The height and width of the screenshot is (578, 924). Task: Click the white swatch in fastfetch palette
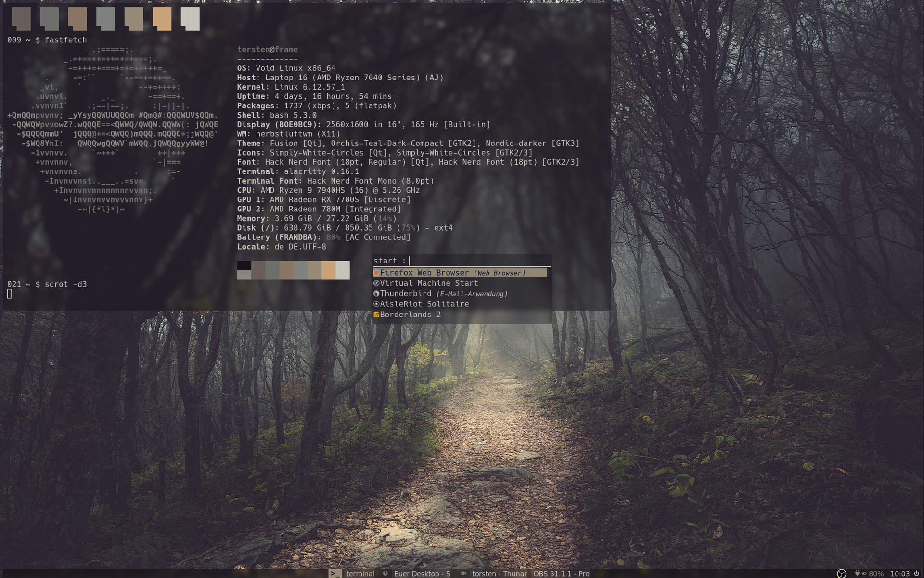click(343, 270)
